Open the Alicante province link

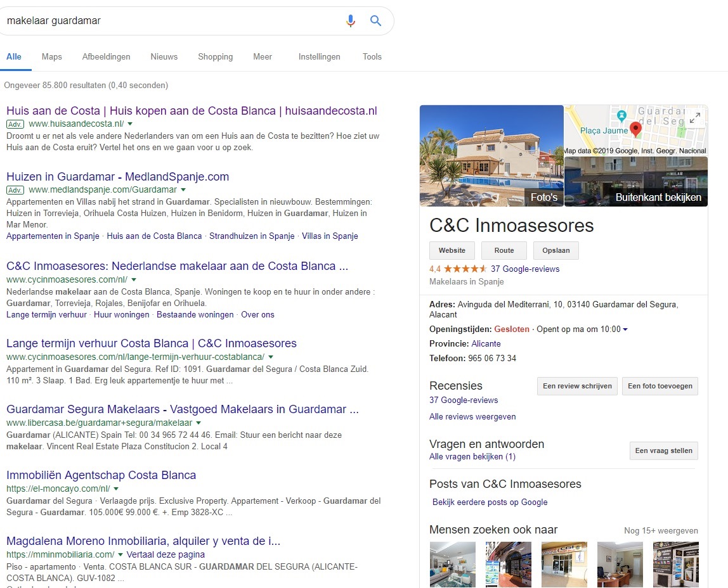(x=486, y=344)
